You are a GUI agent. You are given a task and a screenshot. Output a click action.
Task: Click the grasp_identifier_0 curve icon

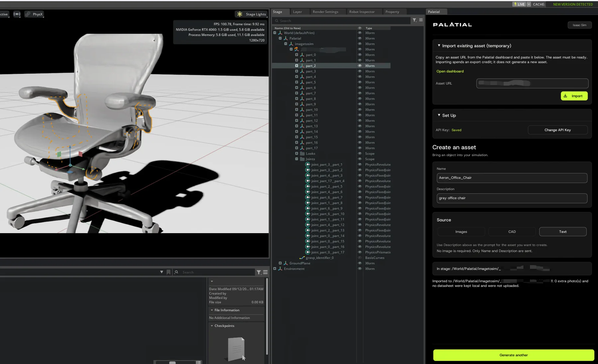(x=302, y=258)
